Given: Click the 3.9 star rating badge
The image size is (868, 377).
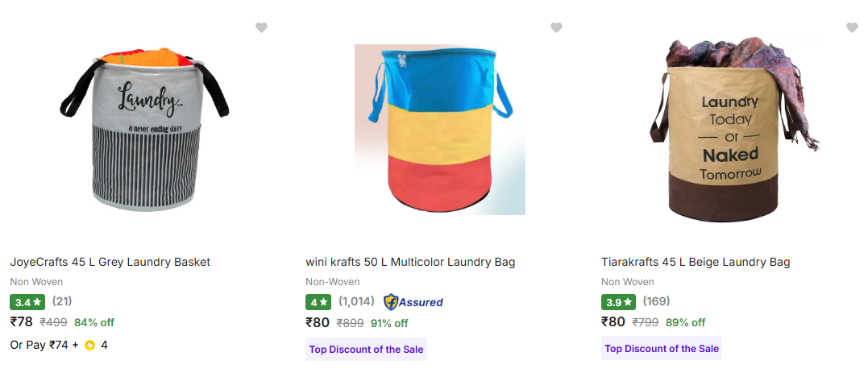Looking at the screenshot, I should click(x=618, y=302).
